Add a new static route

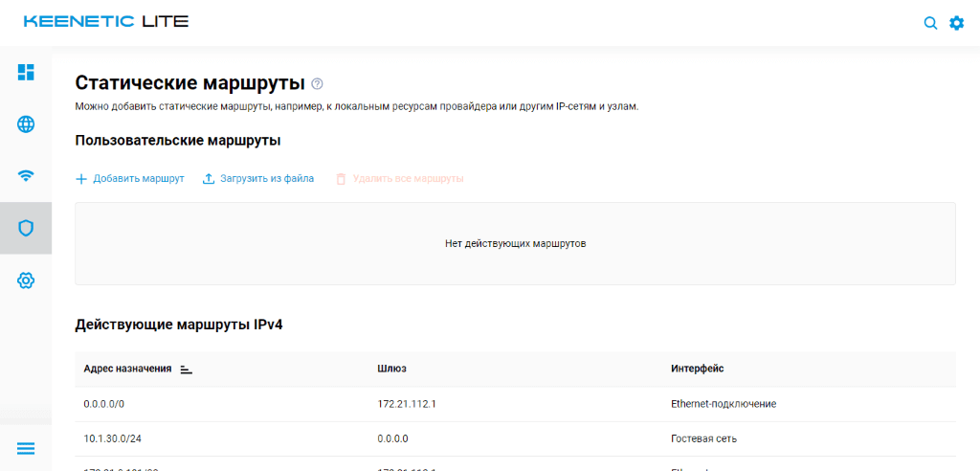[130, 179]
